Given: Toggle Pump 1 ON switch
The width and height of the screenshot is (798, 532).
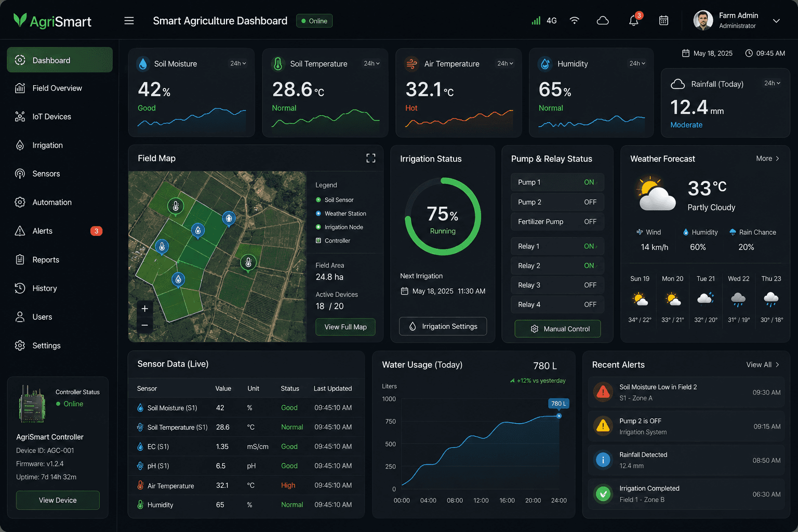Looking at the screenshot, I should (590, 182).
